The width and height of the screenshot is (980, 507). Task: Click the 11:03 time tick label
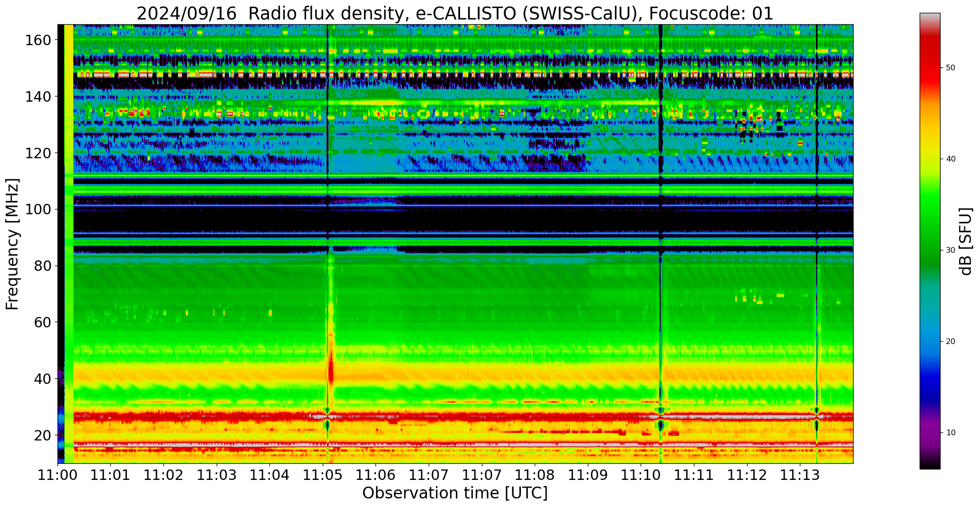coord(217,475)
